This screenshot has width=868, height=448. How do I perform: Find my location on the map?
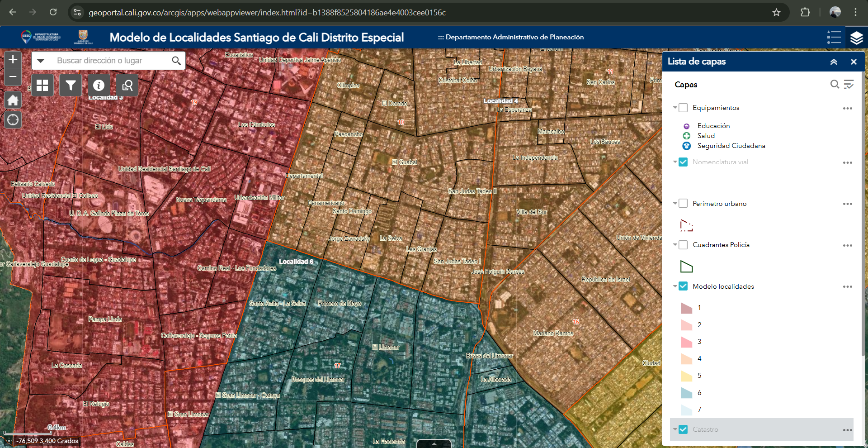click(x=13, y=120)
